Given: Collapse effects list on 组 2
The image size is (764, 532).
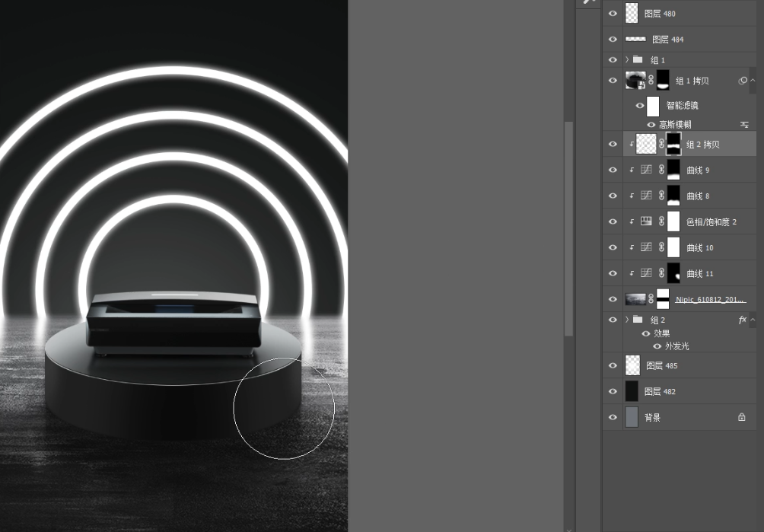Looking at the screenshot, I should pyautogui.click(x=753, y=320).
